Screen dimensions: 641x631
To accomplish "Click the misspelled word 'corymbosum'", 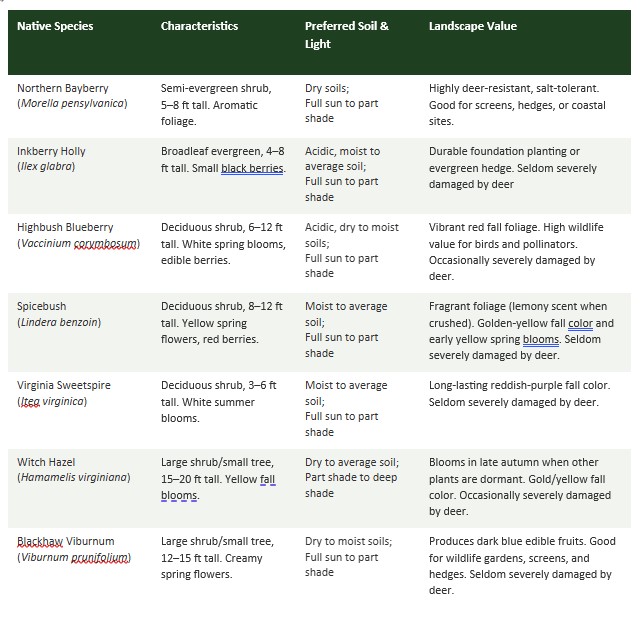I will [x=105, y=244].
